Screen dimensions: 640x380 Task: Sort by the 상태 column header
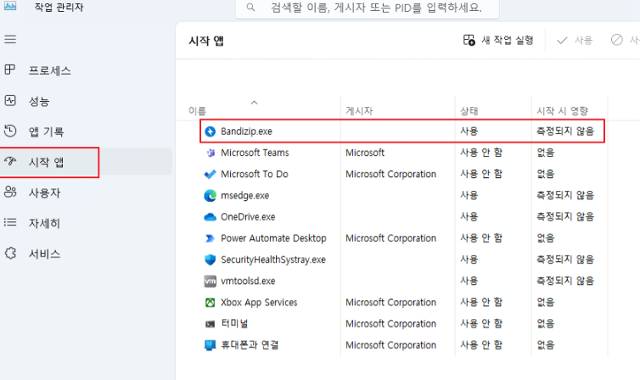click(469, 111)
